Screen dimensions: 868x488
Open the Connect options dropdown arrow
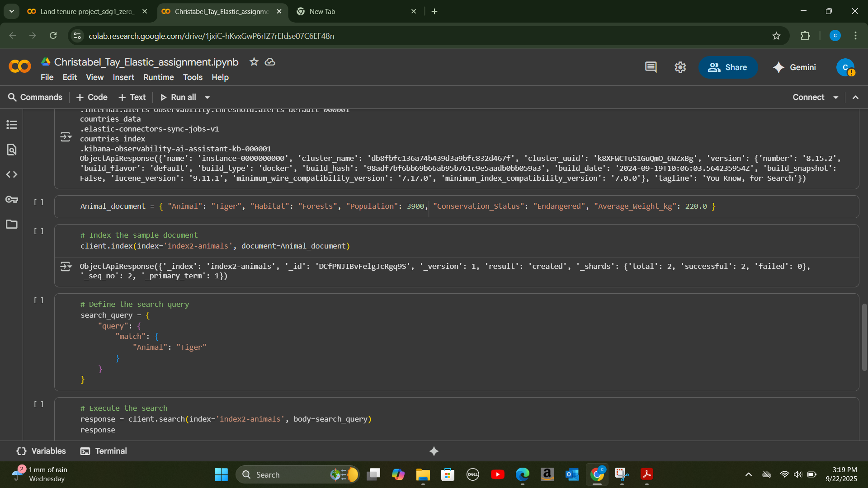pyautogui.click(x=835, y=98)
